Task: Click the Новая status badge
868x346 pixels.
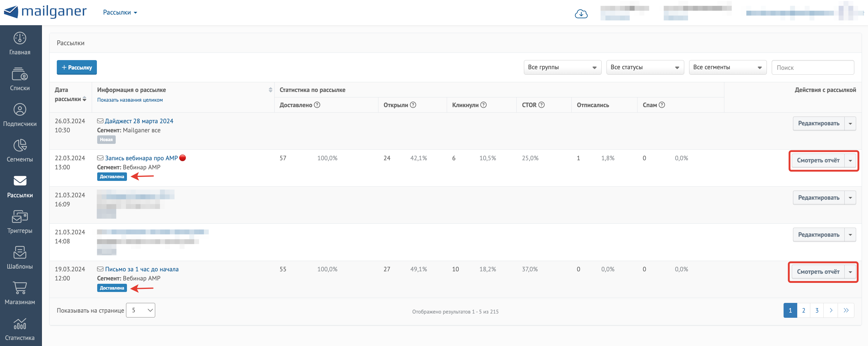Action: pos(106,139)
